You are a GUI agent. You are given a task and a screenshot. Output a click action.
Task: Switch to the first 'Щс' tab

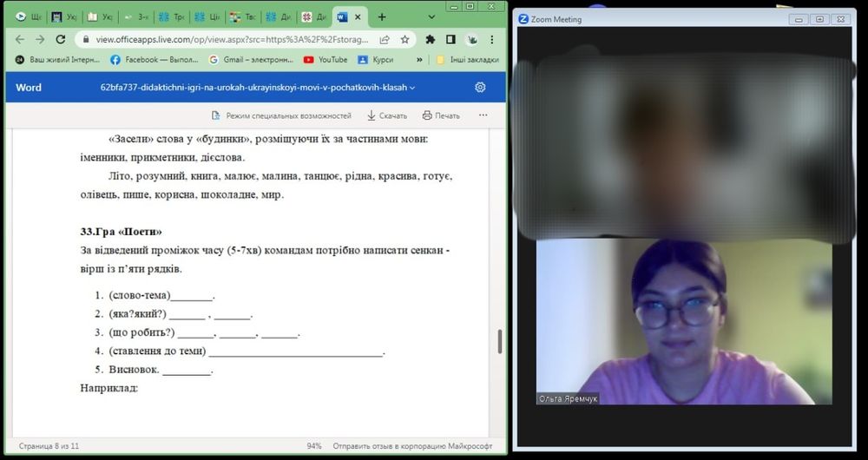(x=28, y=17)
